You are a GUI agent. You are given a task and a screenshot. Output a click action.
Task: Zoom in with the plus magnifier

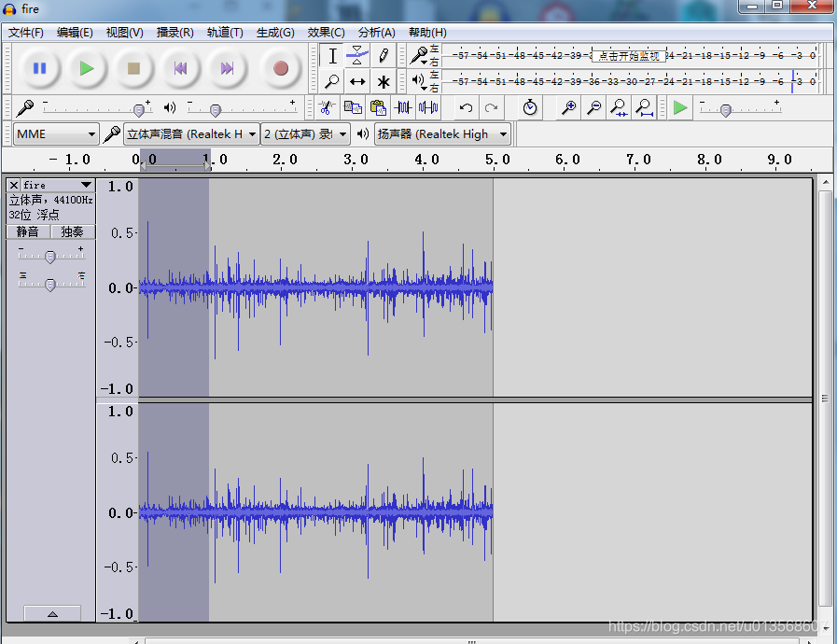click(568, 108)
